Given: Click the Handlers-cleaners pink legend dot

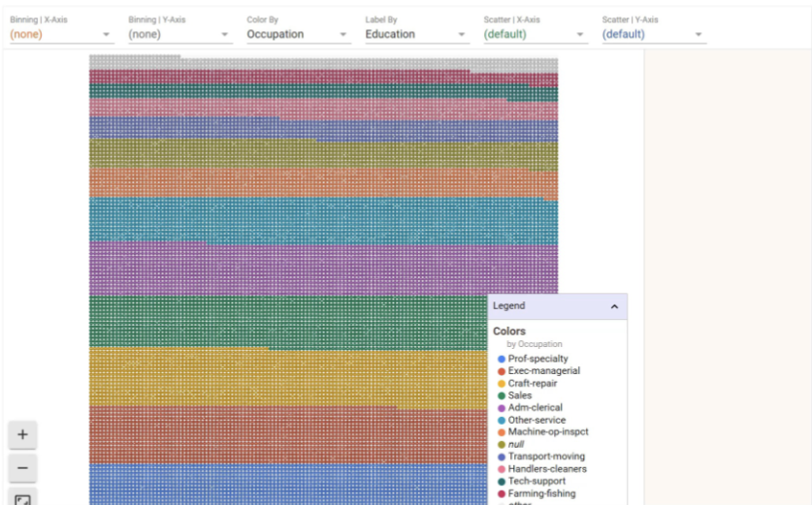Looking at the screenshot, I should 502,469.
